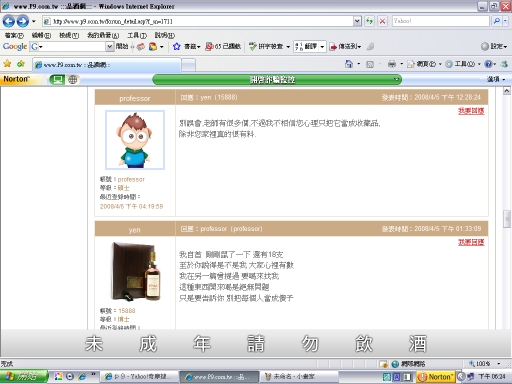512x384 pixels.
Task: Click the Home page icon
Action: pos(349,64)
